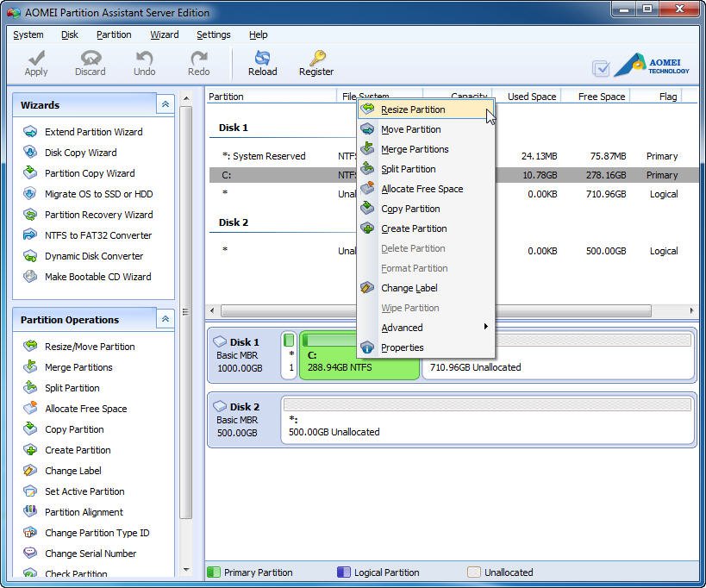706x588 pixels.
Task: Open Extend Partition Wizard from sidebar
Action: click(93, 132)
